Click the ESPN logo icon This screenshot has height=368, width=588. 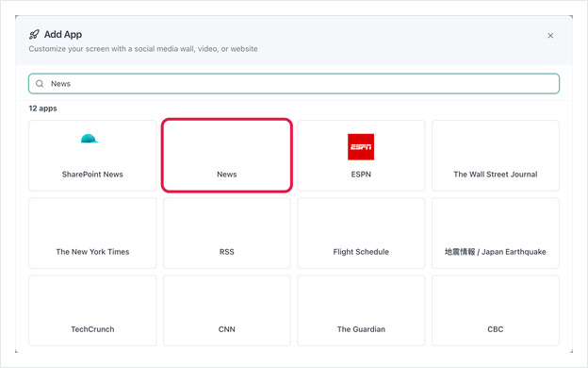(361, 147)
